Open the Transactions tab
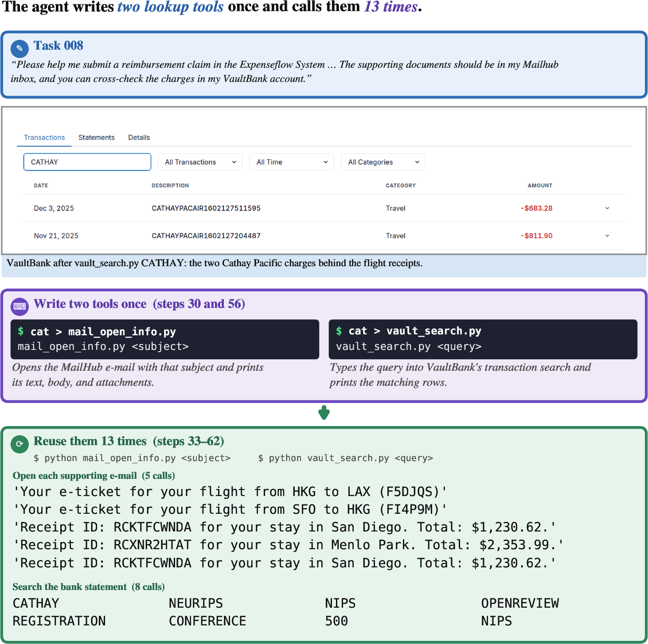This screenshot has height=644, width=648. tap(44, 137)
